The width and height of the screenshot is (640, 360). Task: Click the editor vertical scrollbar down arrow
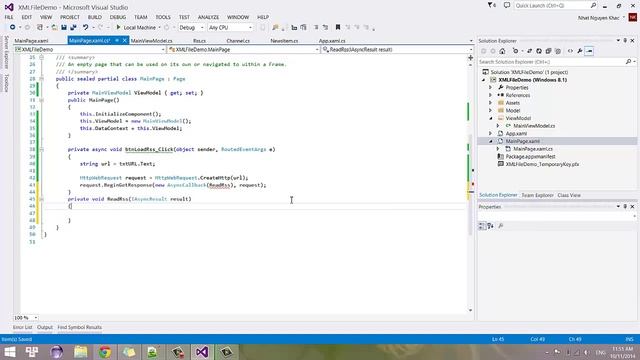pyautogui.click(x=471, y=310)
